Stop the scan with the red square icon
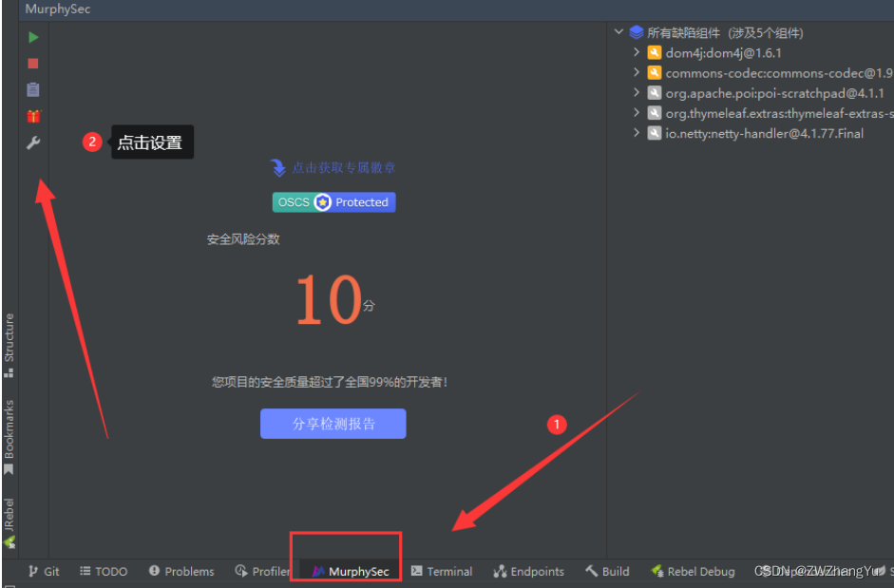 pyautogui.click(x=33, y=64)
